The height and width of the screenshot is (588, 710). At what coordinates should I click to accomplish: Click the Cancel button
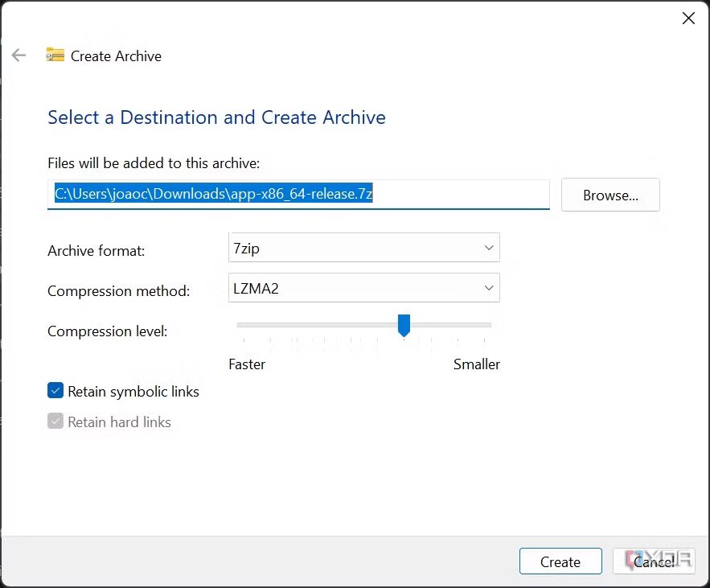[x=654, y=561]
